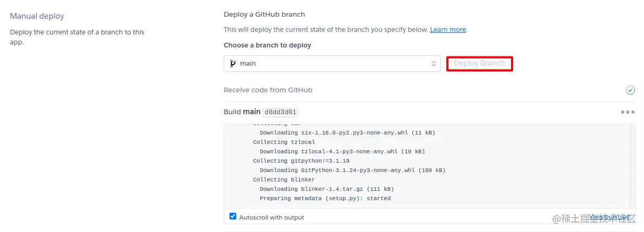Click the 'Downloading tzlocal-4.1' log line
Image resolution: width=644 pixels, height=232 pixels.
coord(342,151)
